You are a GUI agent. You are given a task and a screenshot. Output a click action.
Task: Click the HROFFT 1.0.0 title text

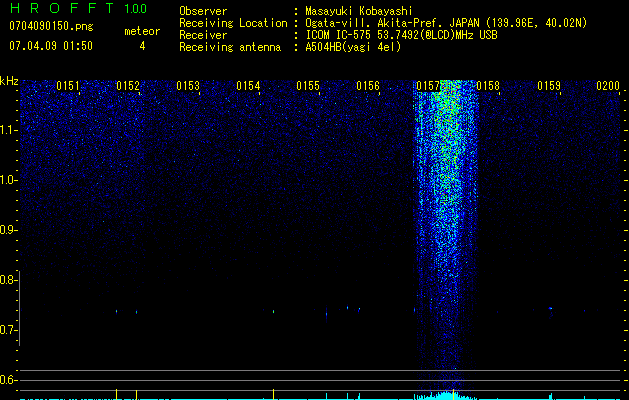click(x=78, y=8)
